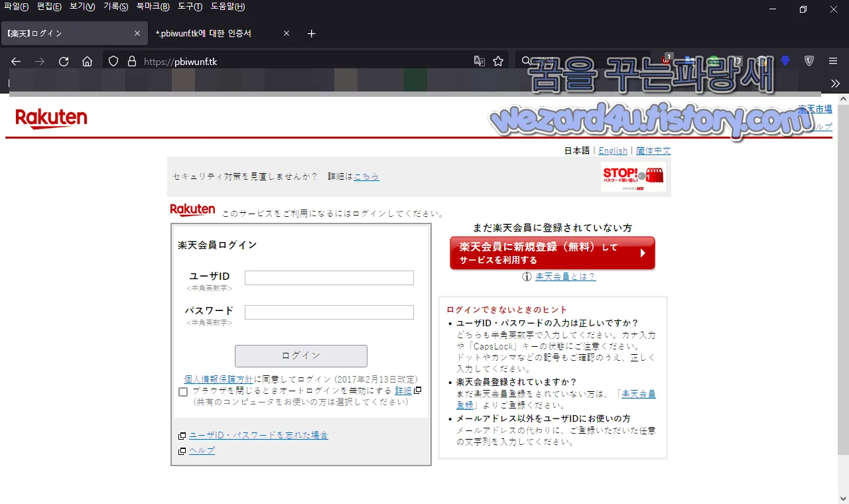Close the pbiwunf.tk certificate tab
Screen dimensions: 849x504
[287, 33]
